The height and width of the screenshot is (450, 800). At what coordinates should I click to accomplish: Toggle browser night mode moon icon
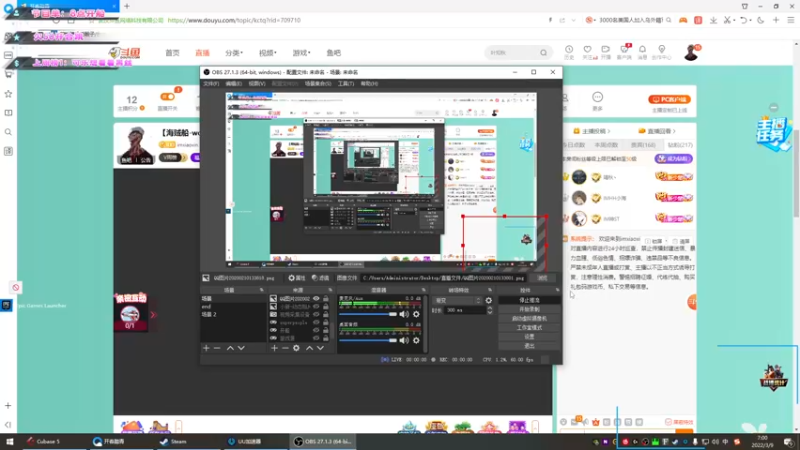click(x=761, y=20)
